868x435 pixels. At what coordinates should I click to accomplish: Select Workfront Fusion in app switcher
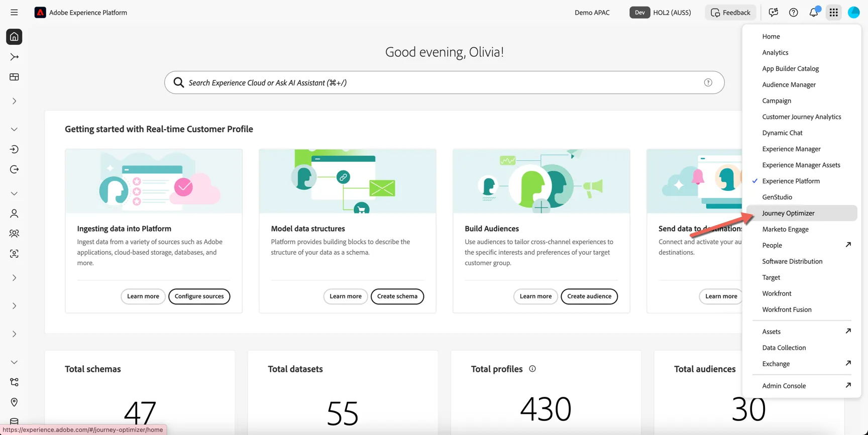[x=802, y=309]
